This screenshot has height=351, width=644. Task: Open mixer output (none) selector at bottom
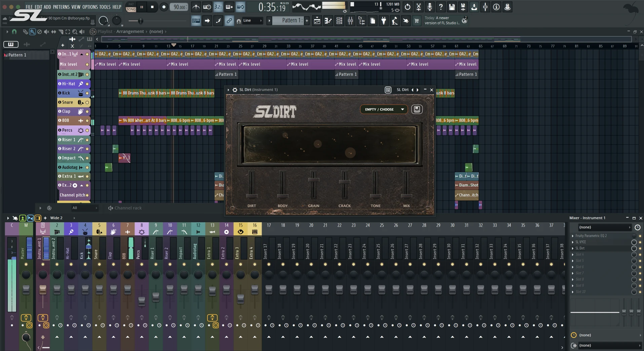click(609, 345)
